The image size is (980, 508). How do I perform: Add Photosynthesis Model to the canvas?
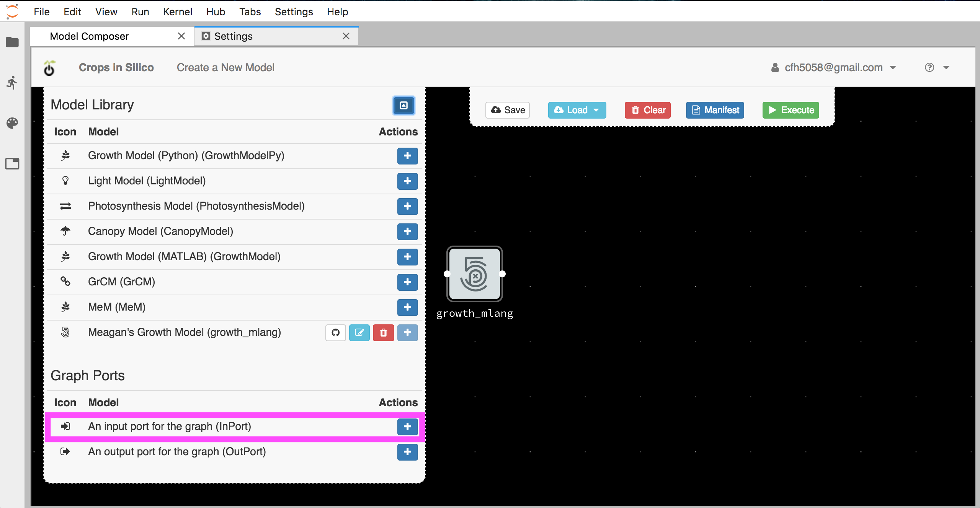tap(407, 206)
